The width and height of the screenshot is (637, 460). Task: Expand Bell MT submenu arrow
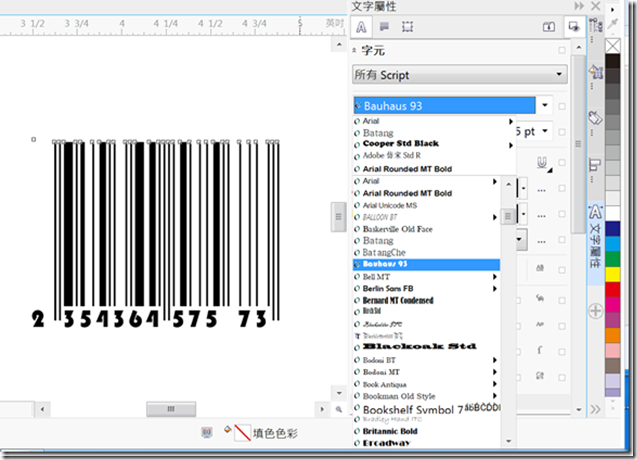click(494, 277)
